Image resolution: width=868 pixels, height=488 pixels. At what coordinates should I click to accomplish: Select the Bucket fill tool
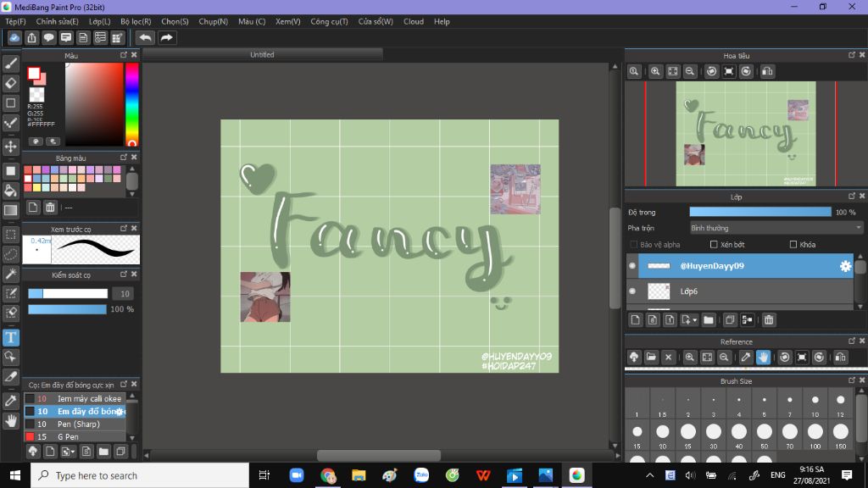10,191
